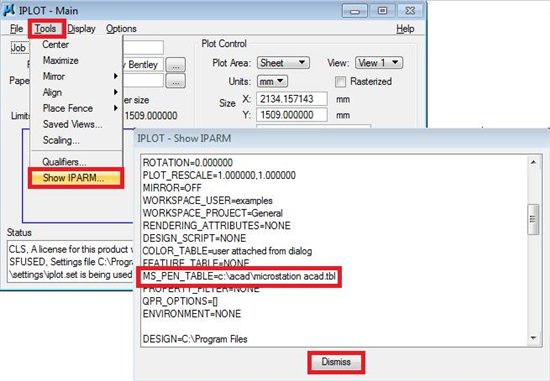550x381 pixels.
Task: Click the IPARM list scrollbar thumb
Action: (x=533, y=219)
